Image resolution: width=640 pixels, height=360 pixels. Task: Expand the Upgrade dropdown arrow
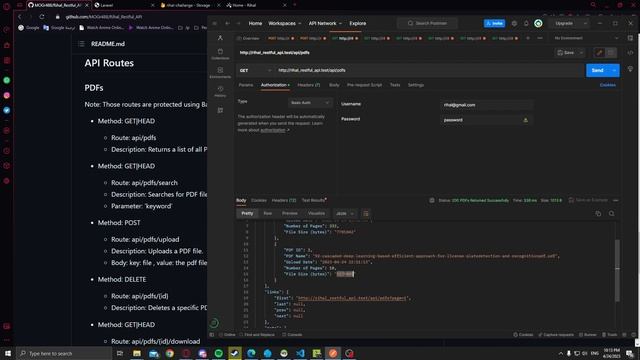click(x=585, y=24)
